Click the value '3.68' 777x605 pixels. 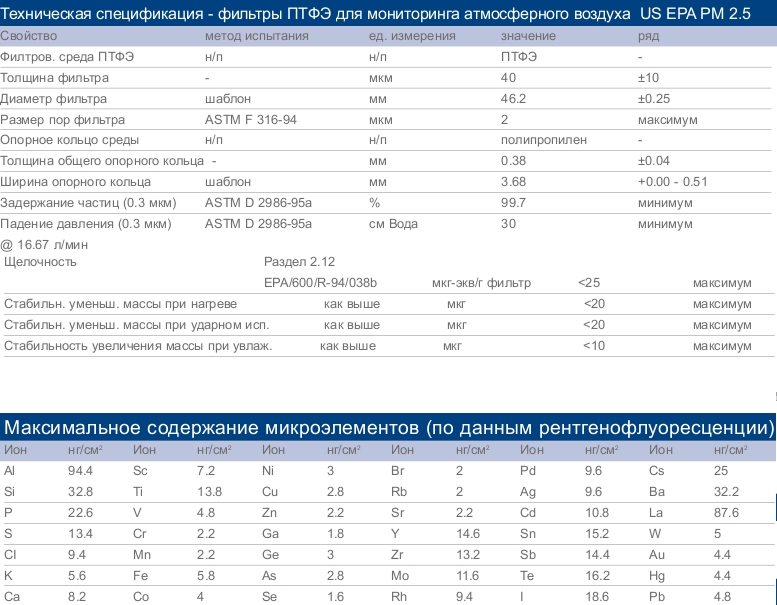[513, 182]
